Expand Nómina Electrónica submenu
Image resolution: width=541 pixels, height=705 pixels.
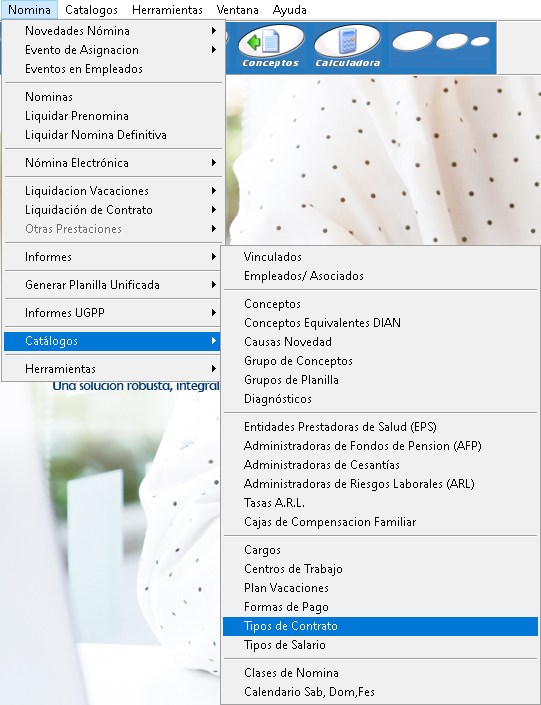point(113,163)
